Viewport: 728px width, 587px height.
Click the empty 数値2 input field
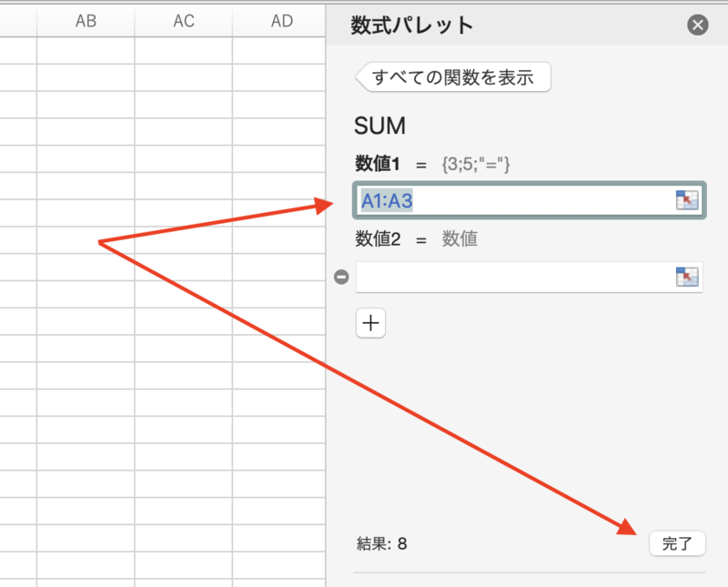530,278
